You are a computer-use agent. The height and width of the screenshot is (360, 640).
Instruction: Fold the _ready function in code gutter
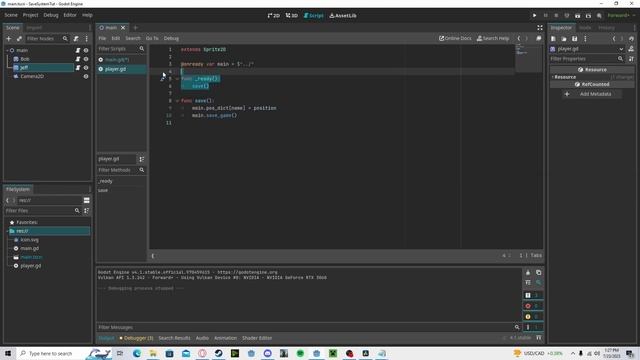[178, 79]
